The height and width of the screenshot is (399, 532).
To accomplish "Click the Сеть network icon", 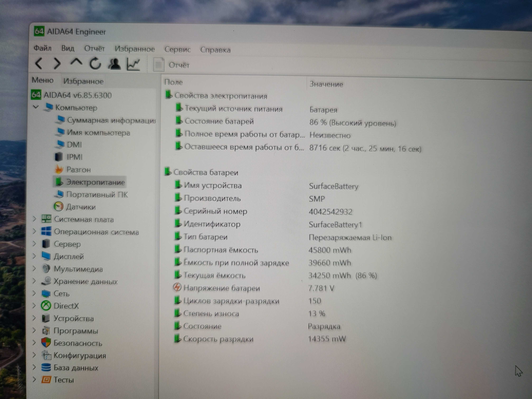I will click(x=46, y=293).
